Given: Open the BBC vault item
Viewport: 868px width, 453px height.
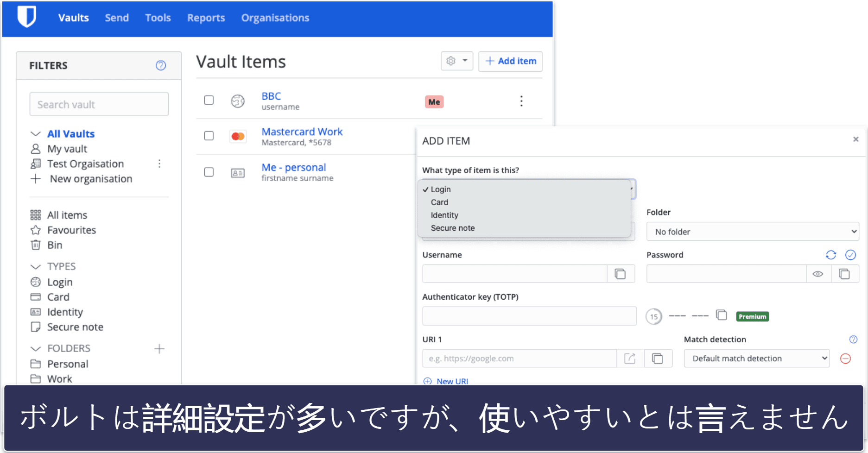Looking at the screenshot, I should tap(271, 96).
